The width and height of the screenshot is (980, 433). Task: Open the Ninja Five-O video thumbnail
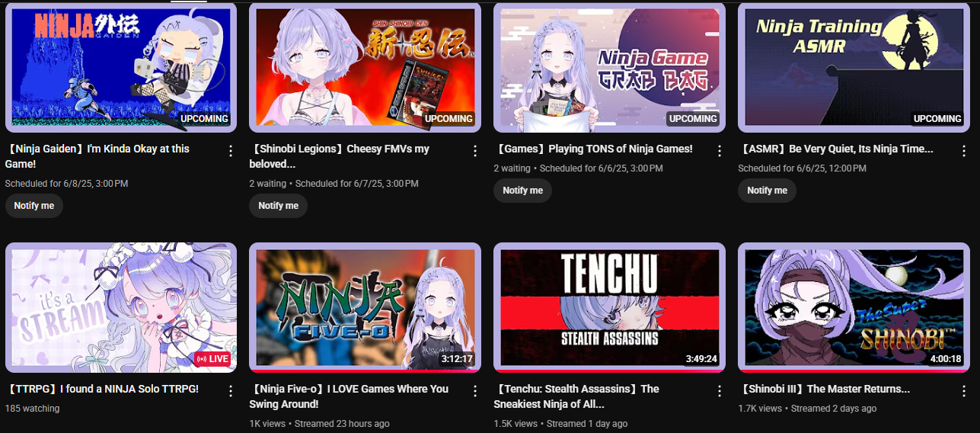[366, 307]
